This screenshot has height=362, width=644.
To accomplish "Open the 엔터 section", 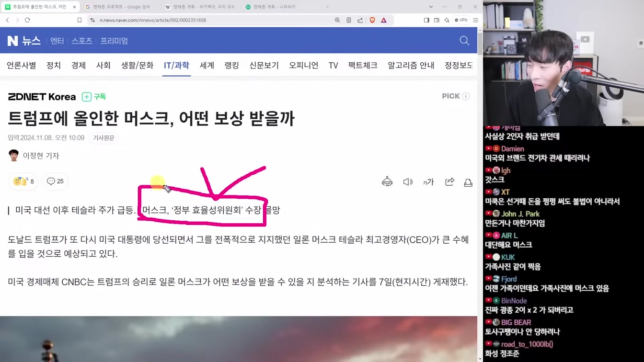I will click(57, 41).
